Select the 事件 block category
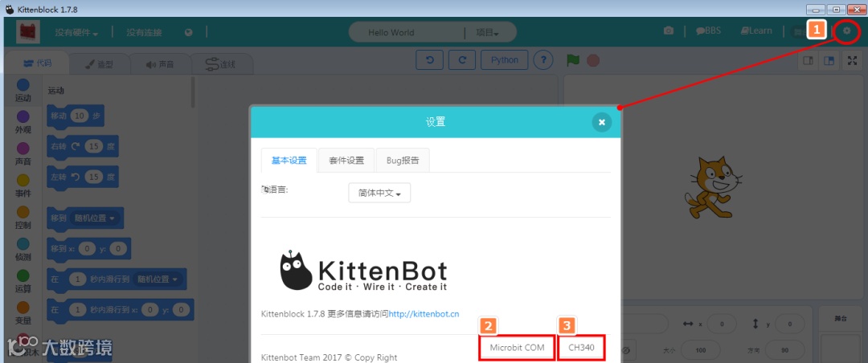This screenshot has height=363, width=868. [x=23, y=186]
